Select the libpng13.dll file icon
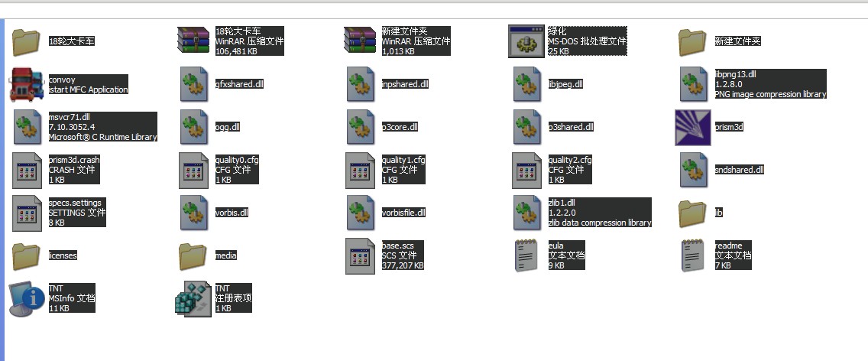This screenshot has width=868, height=361. (694, 84)
